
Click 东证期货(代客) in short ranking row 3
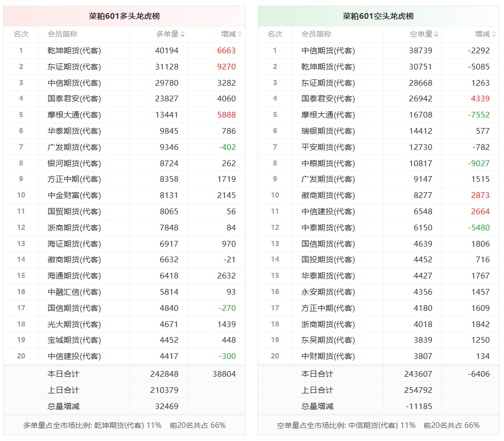328,83
